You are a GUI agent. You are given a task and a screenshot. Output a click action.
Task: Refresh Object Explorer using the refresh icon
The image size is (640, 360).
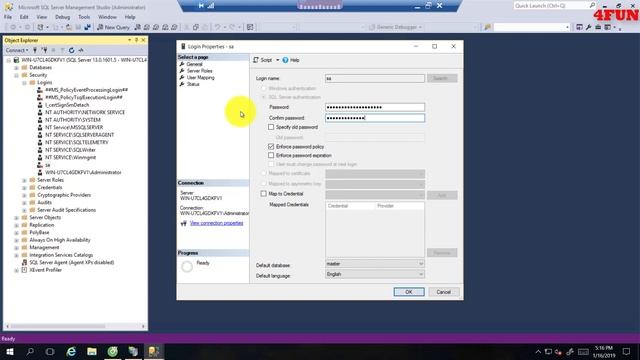click(x=71, y=50)
